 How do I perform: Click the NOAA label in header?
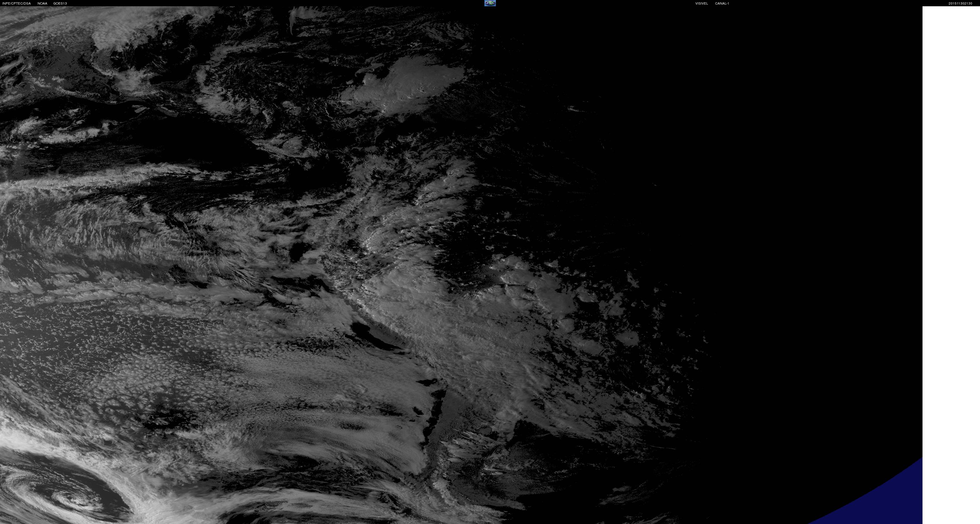click(x=42, y=3)
